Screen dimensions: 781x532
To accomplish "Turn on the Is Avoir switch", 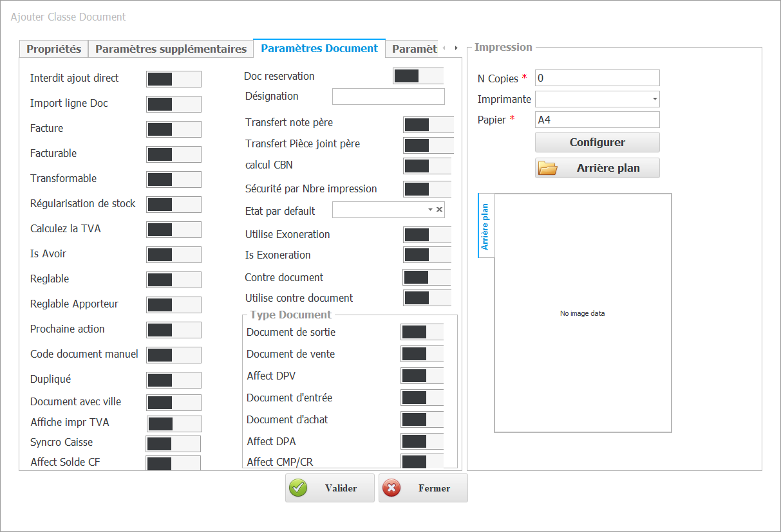I will click(x=174, y=255).
